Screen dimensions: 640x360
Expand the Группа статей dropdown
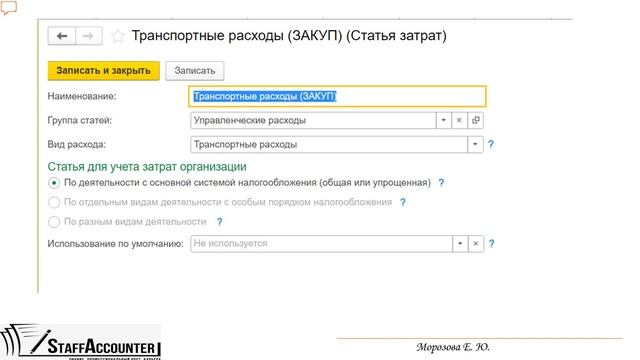tap(444, 120)
